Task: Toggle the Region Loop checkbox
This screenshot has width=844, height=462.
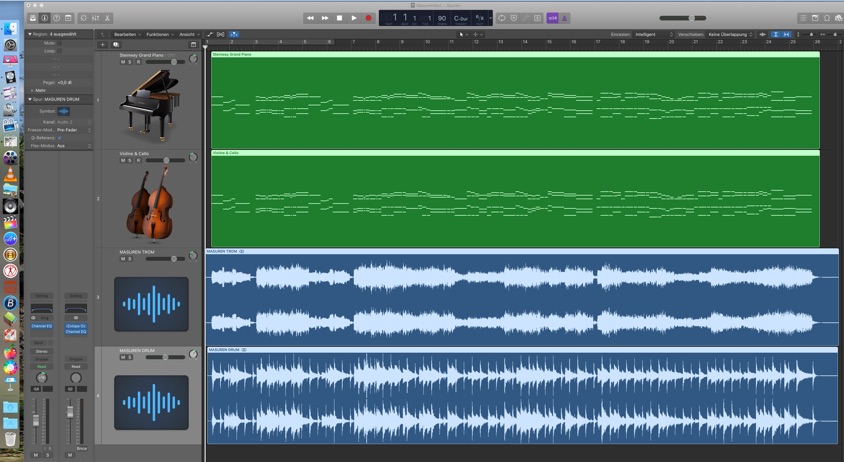Action: [59, 51]
